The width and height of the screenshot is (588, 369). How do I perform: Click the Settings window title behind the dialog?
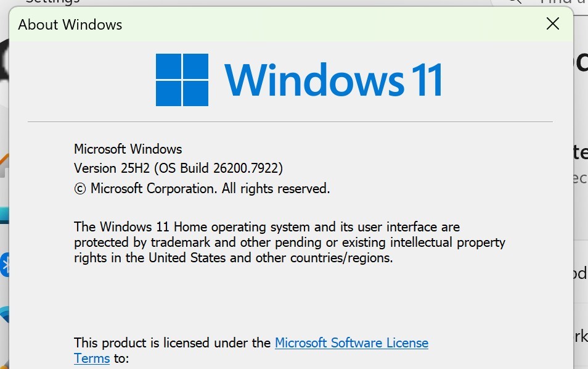(52, 2)
